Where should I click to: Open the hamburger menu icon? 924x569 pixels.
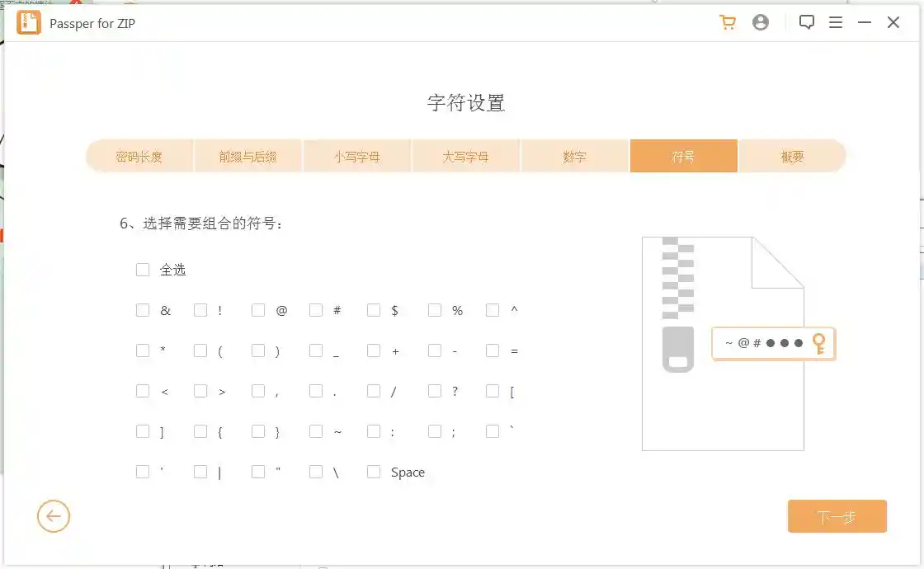click(836, 22)
